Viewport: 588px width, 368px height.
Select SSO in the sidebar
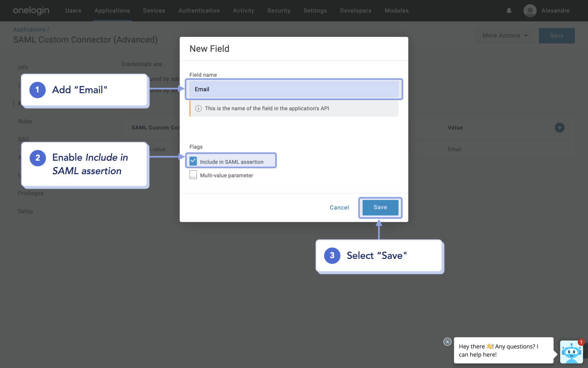23,139
